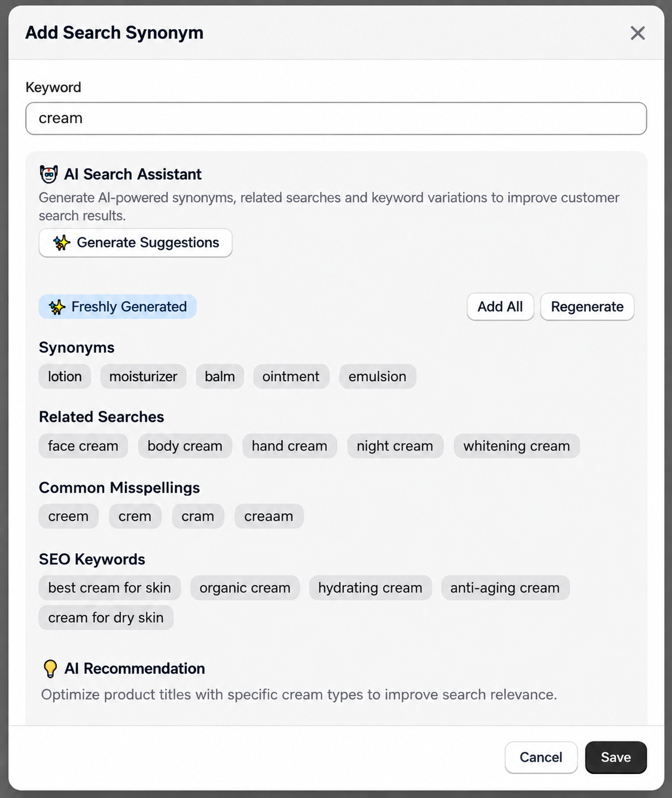Screen dimensions: 672x798
Task: Choose the cream for dry skin keyword
Action: click(106, 618)
